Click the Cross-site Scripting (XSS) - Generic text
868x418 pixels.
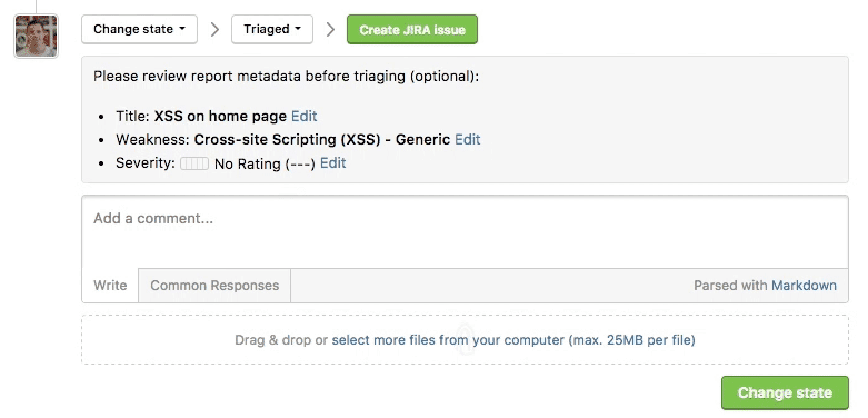[x=322, y=140]
